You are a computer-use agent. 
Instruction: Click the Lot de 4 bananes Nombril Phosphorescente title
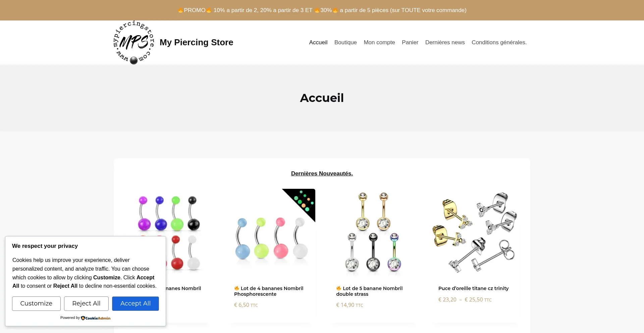[x=272, y=291]
